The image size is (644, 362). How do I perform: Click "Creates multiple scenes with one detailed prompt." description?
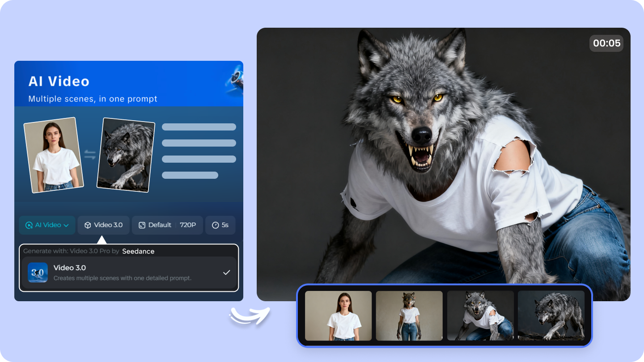click(x=123, y=278)
